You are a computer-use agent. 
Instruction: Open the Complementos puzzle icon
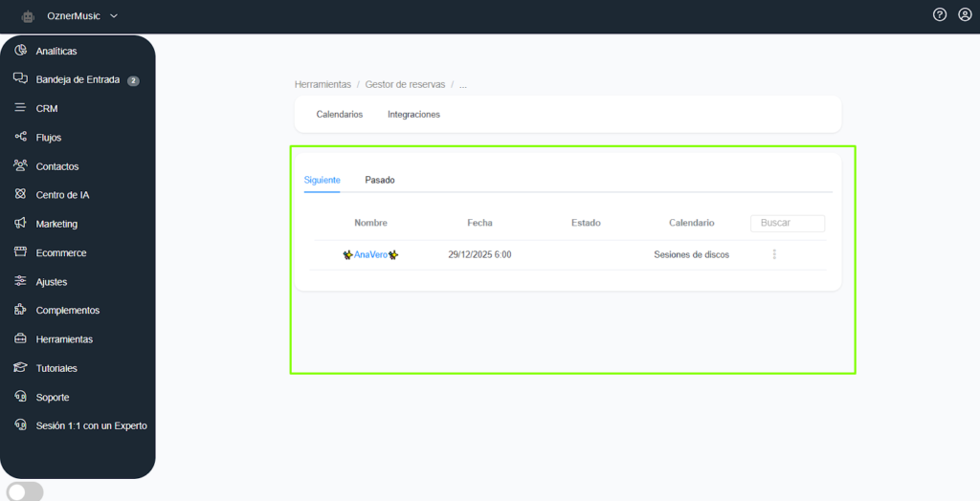click(20, 310)
